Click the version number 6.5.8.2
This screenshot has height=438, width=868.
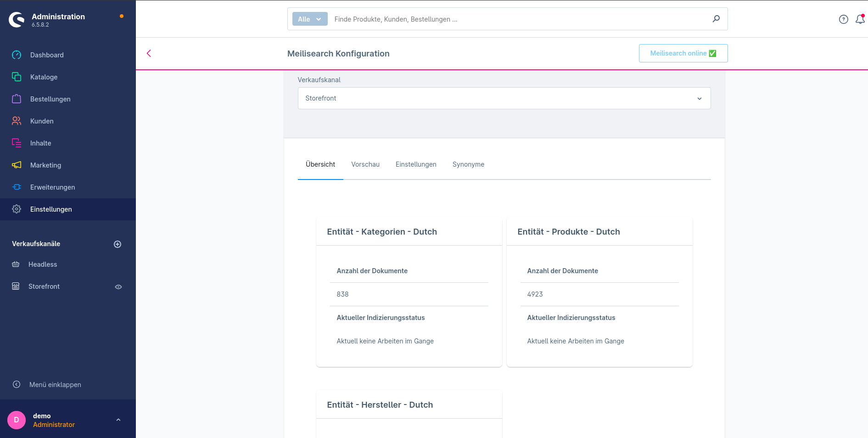pos(40,25)
